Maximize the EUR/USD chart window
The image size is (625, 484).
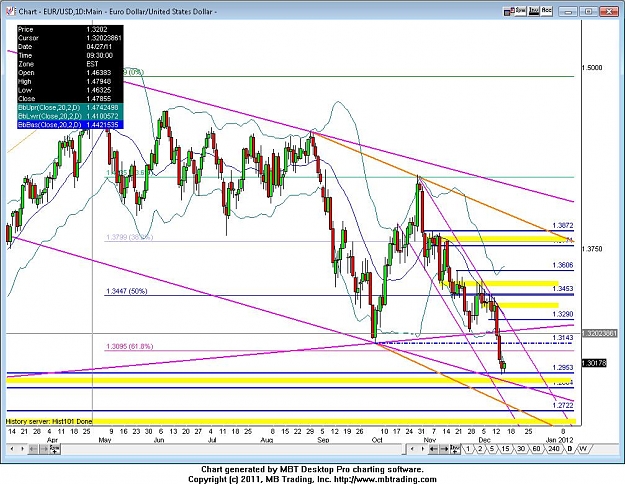[x=588, y=12]
